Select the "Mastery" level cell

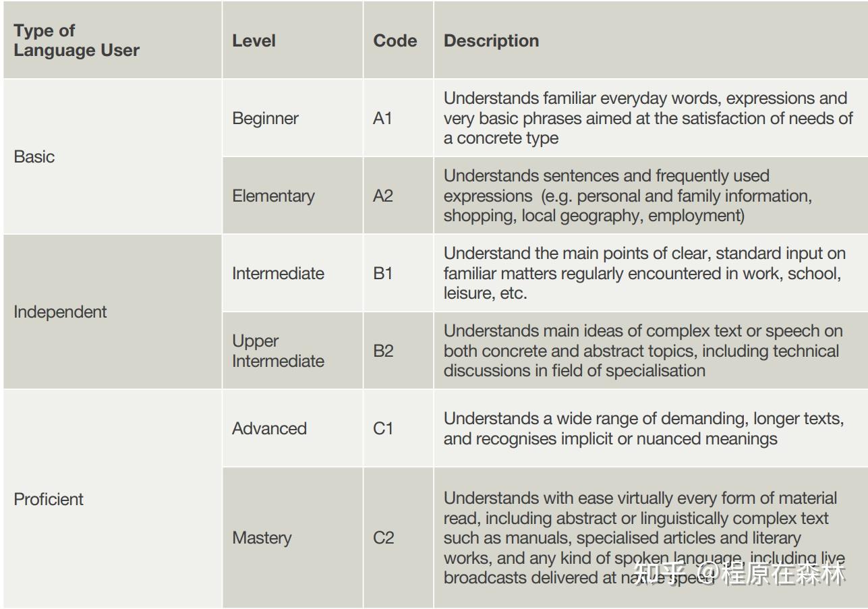pos(262,538)
